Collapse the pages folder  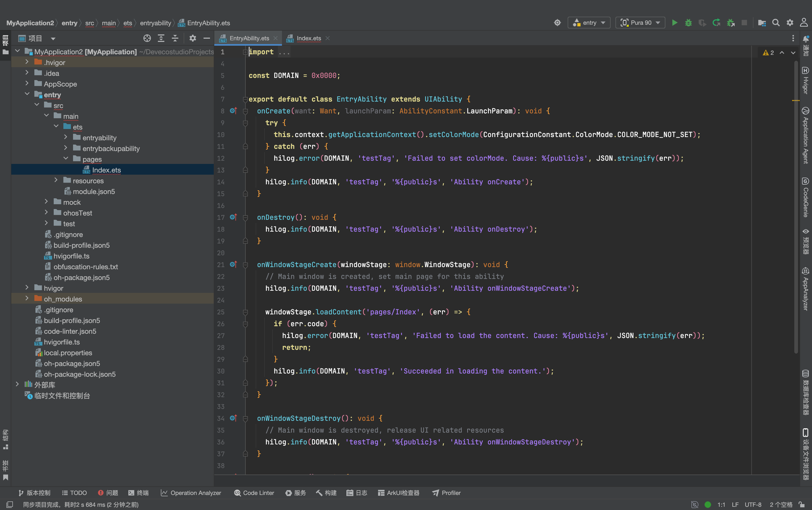(66, 159)
